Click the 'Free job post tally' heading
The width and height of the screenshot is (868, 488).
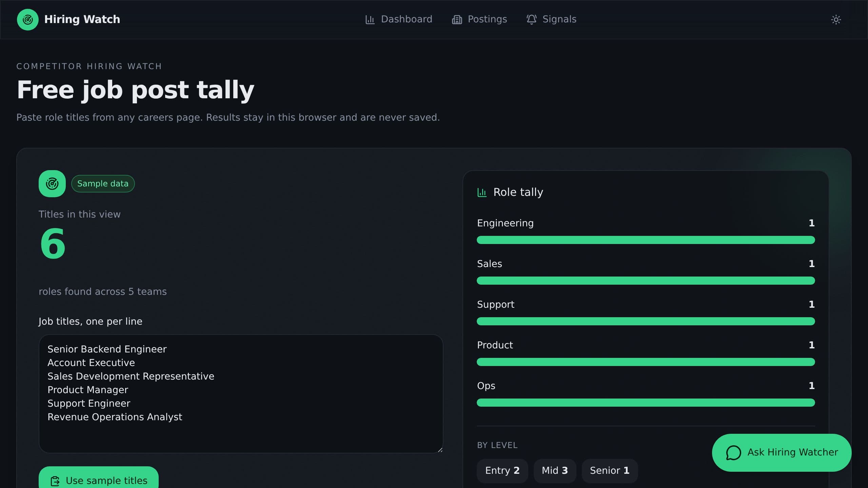click(x=135, y=90)
